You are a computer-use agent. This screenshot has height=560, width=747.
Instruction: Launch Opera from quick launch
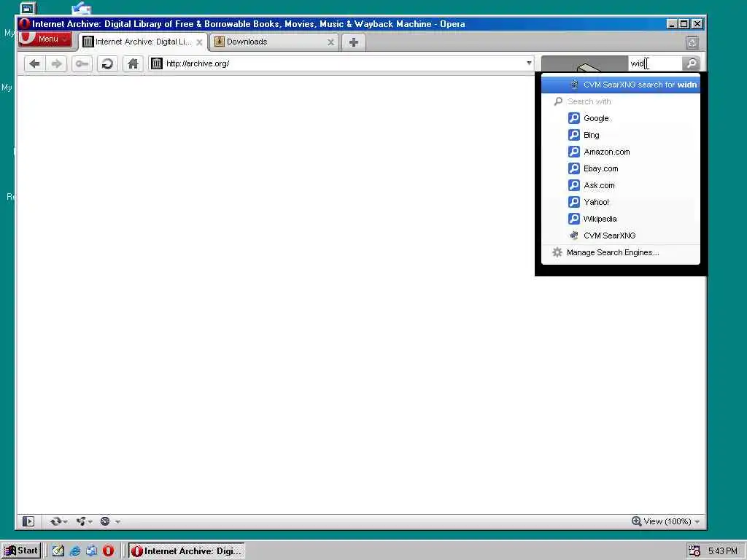tap(108, 551)
